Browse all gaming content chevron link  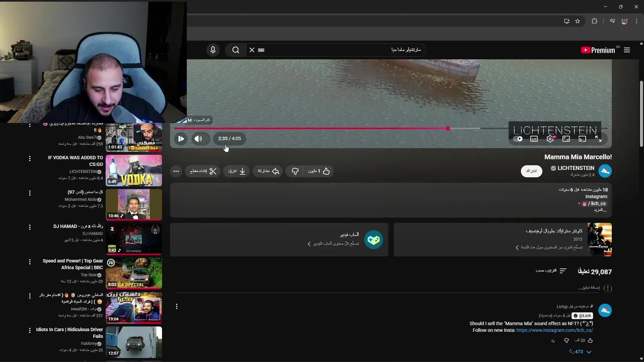(x=309, y=244)
